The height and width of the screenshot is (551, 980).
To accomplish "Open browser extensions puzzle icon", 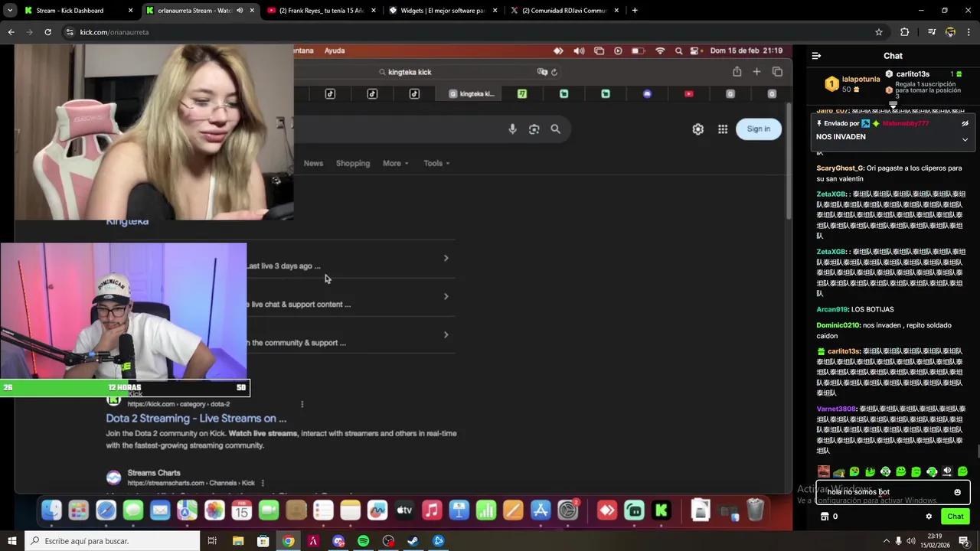I will (905, 32).
